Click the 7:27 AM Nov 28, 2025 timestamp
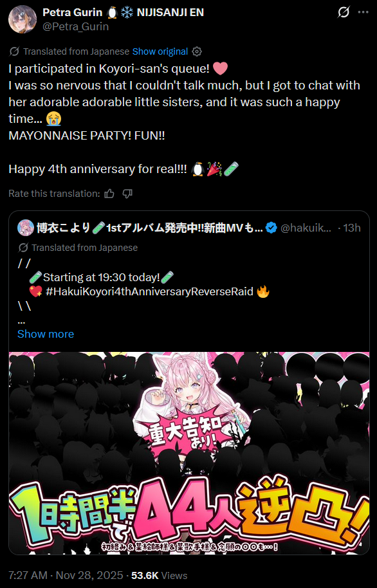 [66, 575]
